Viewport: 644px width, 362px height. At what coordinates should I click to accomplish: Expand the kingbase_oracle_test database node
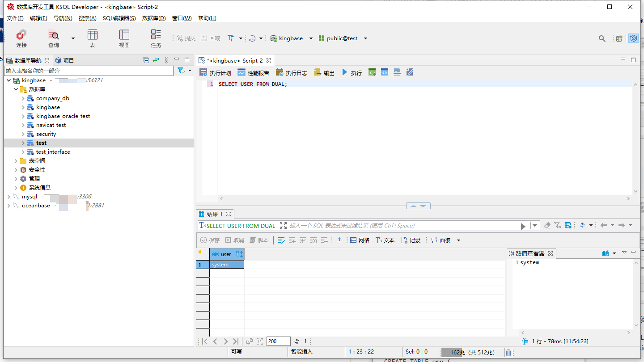point(23,116)
